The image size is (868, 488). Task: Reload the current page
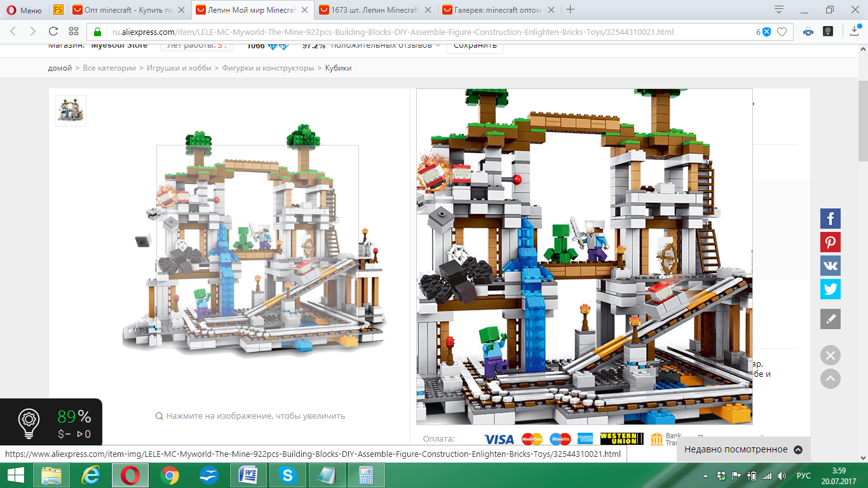pyautogui.click(x=53, y=31)
